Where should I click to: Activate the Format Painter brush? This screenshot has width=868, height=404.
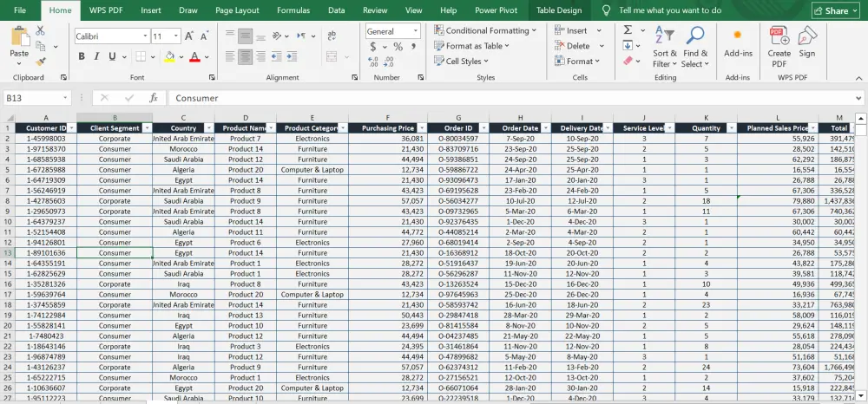[x=41, y=62]
